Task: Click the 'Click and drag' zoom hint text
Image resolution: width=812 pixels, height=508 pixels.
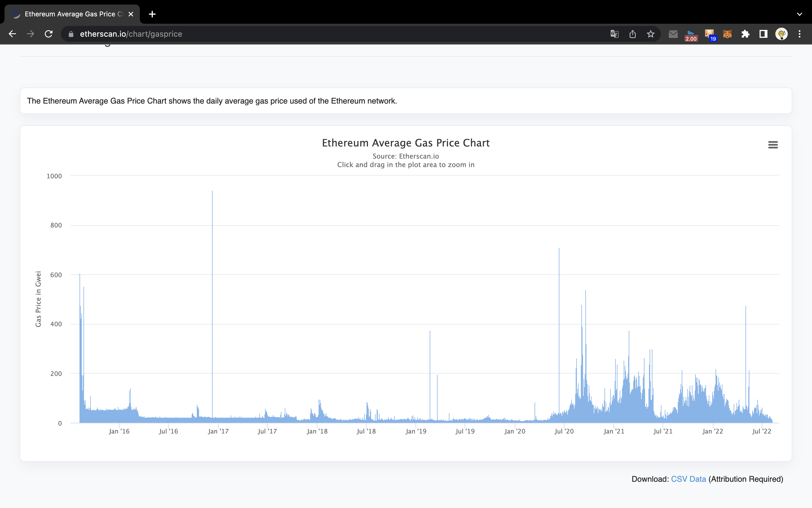Action: (x=406, y=165)
